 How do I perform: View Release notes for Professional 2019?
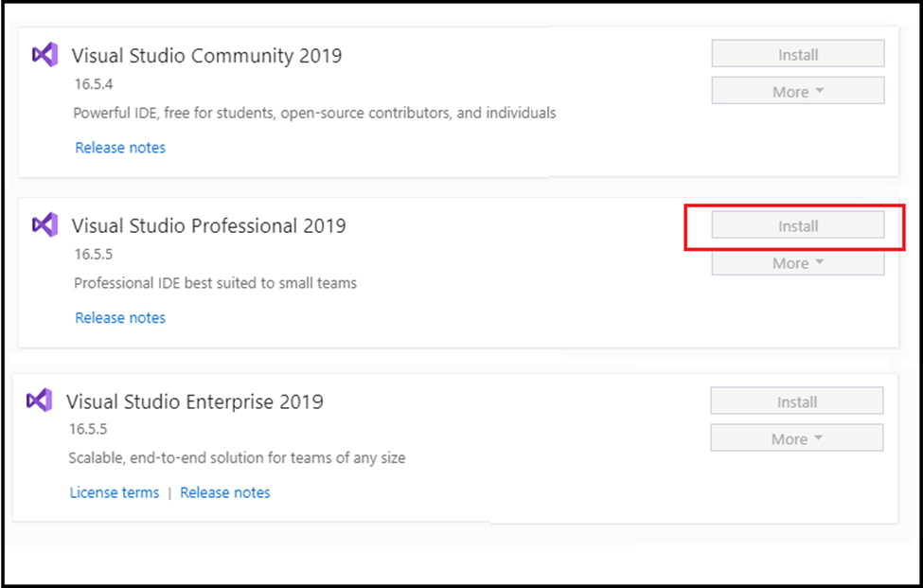click(x=120, y=318)
